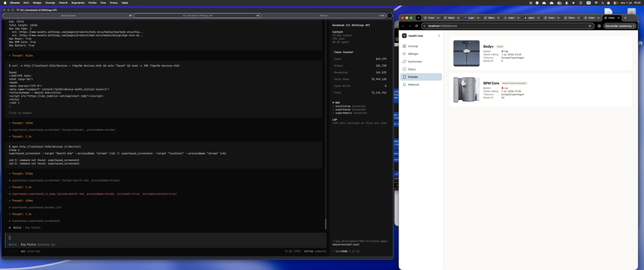Reload the localhost page in Chrome
Viewport: 644px width, 270px height.
point(417,26)
